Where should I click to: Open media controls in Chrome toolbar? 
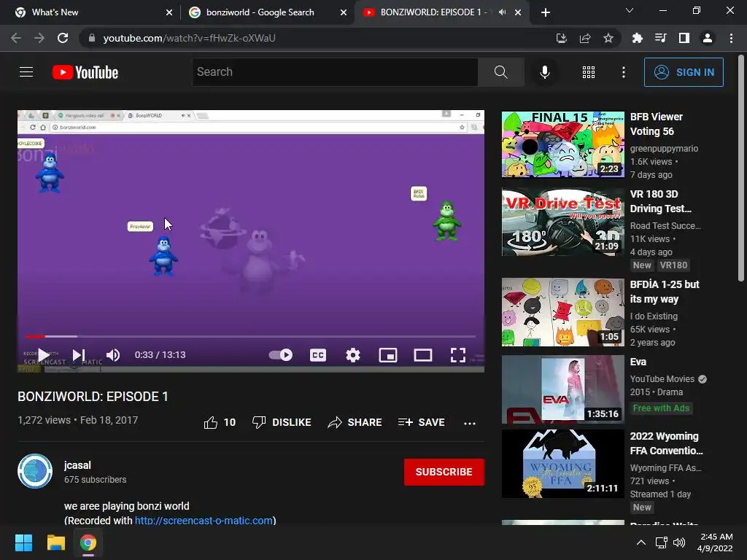pyautogui.click(x=660, y=38)
